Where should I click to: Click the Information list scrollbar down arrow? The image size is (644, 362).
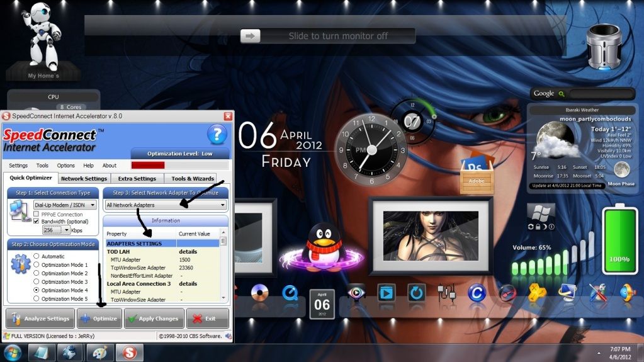coord(223,298)
